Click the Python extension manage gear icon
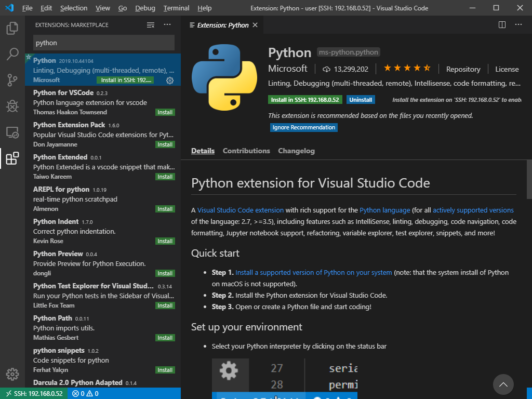The height and width of the screenshot is (399, 532). [x=170, y=81]
